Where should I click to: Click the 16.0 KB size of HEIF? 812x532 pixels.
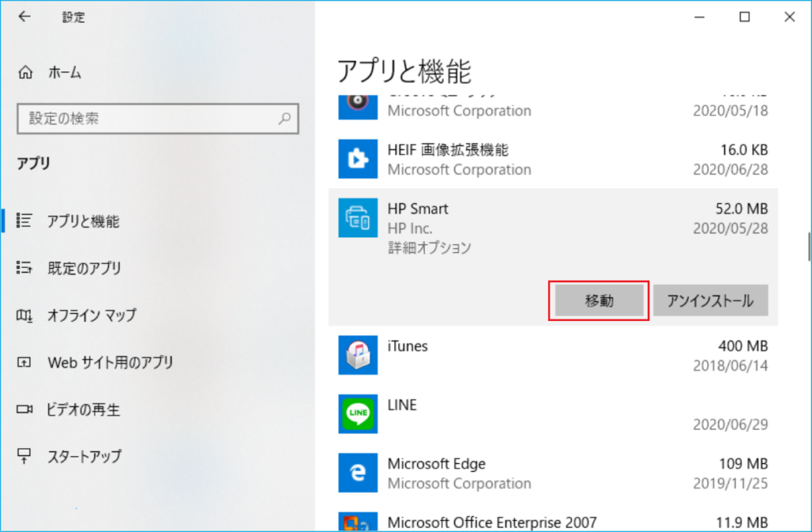coord(744,150)
